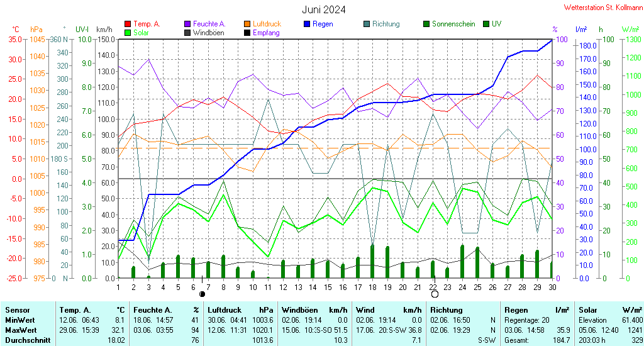The image size is (644, 346).
Task: Click the green Sonnenschein legend swatch
Action: pos(426,25)
